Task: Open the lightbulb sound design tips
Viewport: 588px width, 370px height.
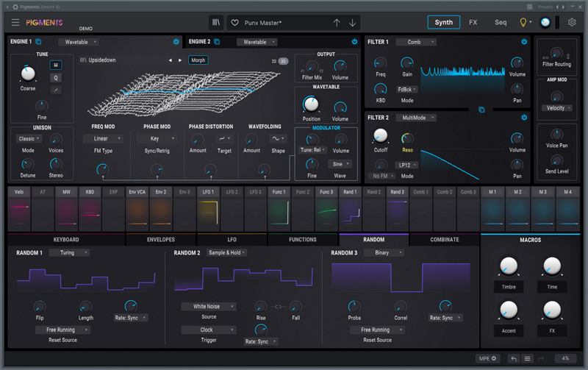Action: tap(523, 23)
